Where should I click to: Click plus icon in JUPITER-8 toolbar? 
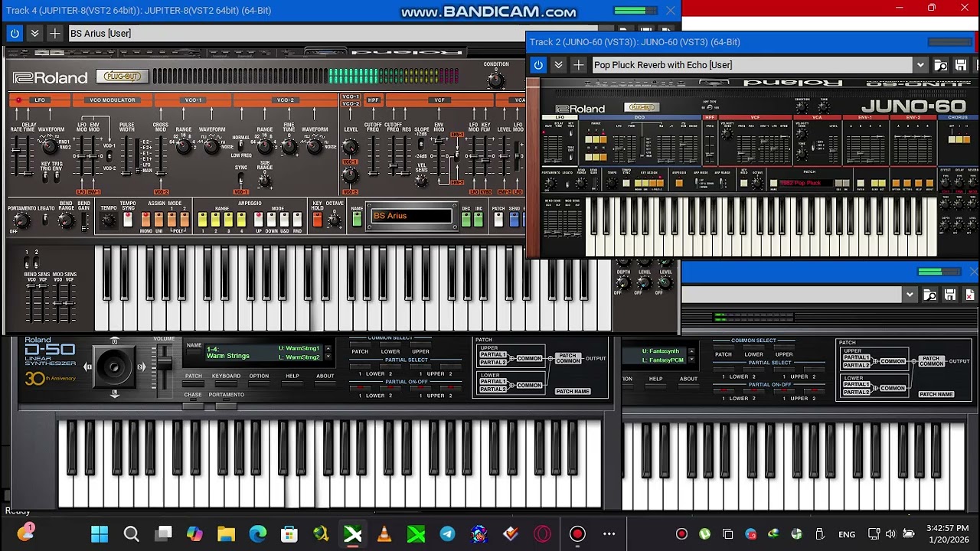coord(54,33)
